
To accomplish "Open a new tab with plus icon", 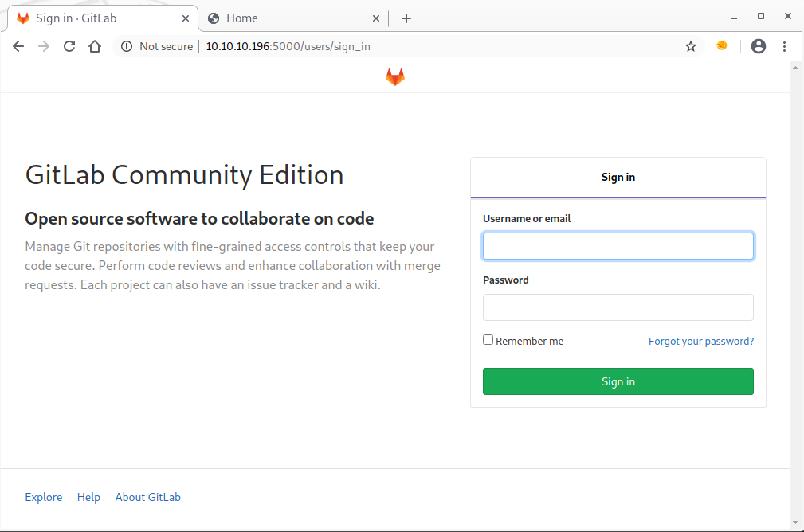I will click(406, 18).
